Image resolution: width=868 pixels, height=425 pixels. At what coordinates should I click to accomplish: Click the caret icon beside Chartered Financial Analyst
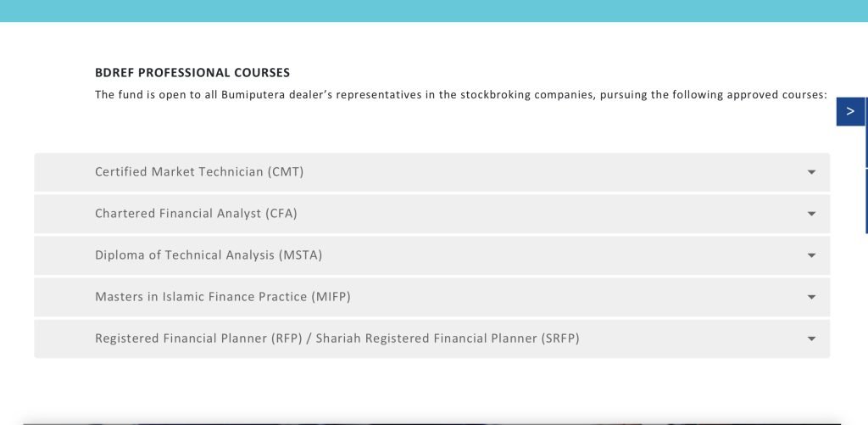(x=811, y=214)
